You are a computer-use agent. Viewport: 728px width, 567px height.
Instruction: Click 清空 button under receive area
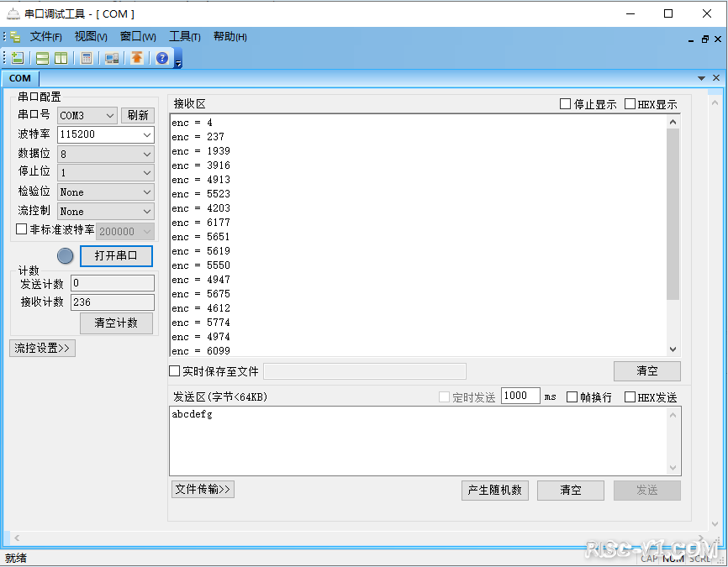pos(646,371)
